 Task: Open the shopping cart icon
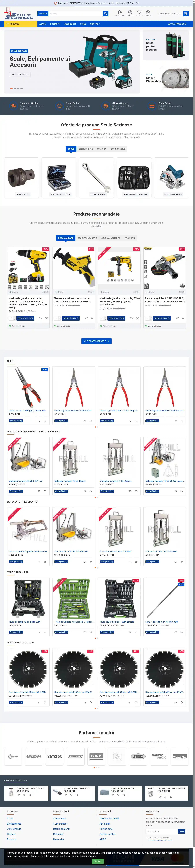click(186, 13)
